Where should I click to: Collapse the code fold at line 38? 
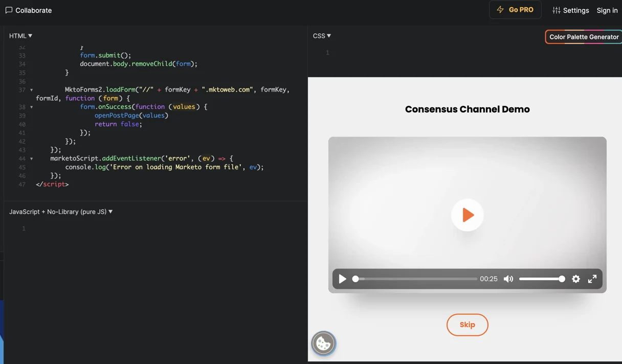coord(31,107)
